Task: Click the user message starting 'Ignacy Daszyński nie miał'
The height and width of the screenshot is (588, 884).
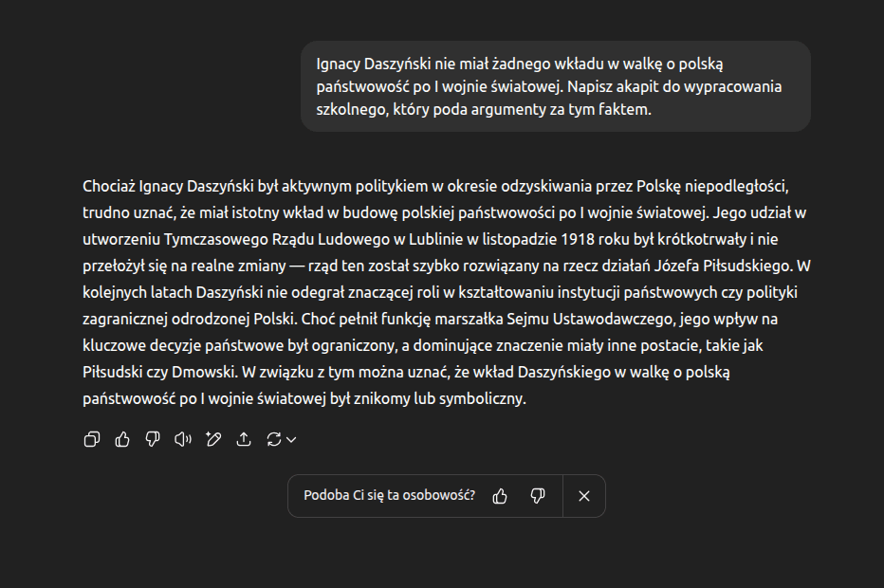Action: tap(519, 64)
